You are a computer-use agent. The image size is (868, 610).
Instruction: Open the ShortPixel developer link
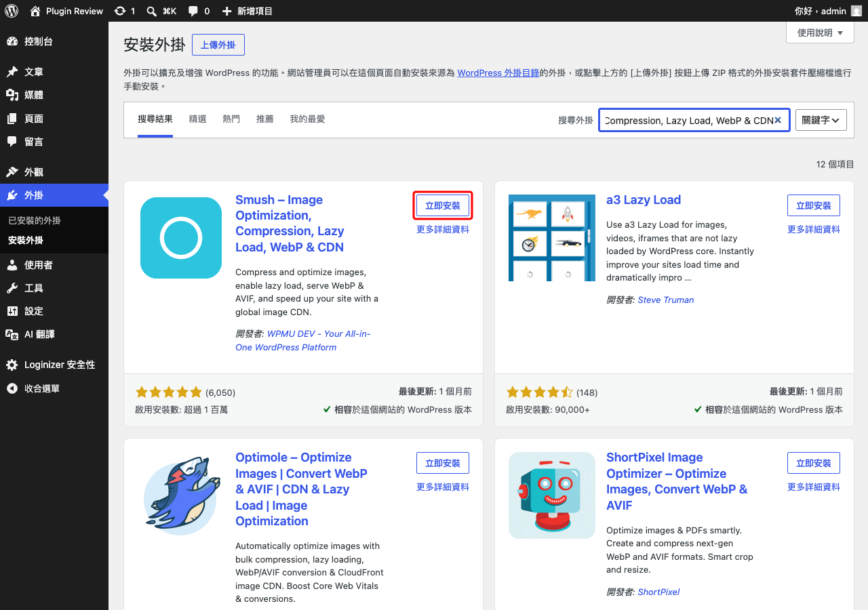(658, 592)
